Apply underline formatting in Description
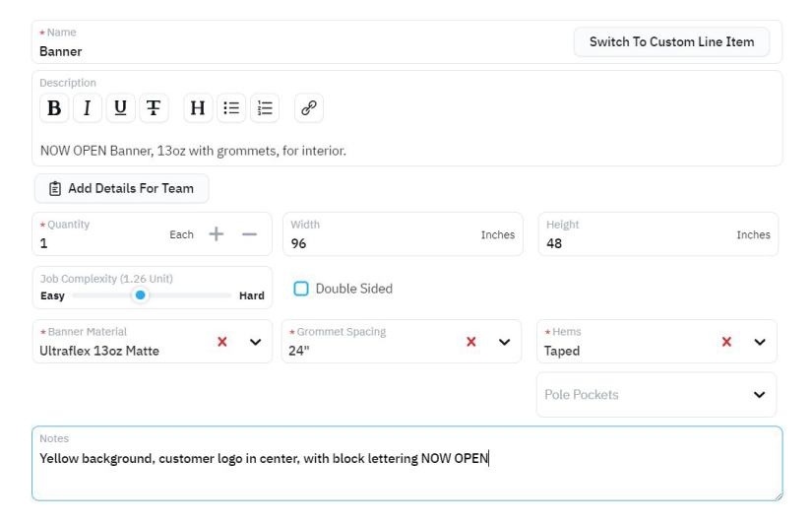 coord(120,107)
